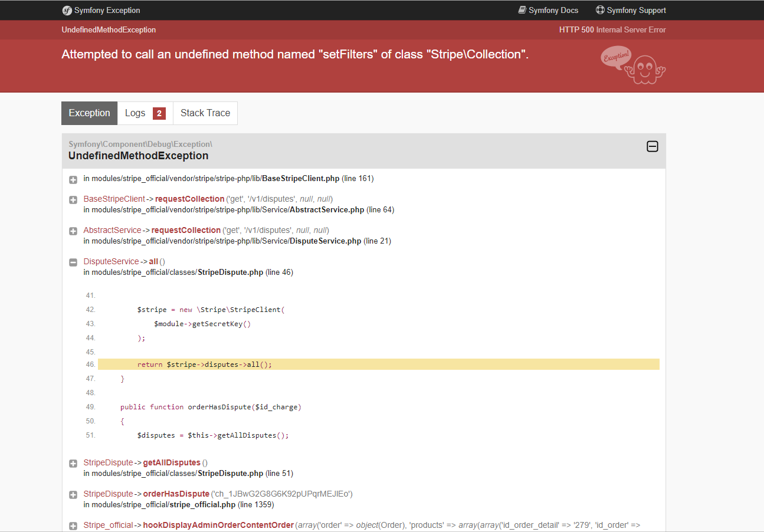Collapse the DisputeService all() trace entry
764x532 pixels.
pyautogui.click(x=73, y=262)
